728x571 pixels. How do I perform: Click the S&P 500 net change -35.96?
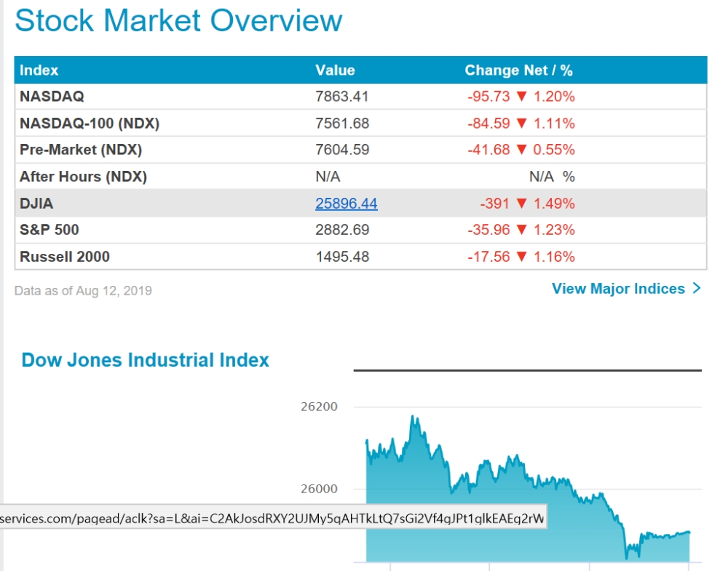[488, 230]
